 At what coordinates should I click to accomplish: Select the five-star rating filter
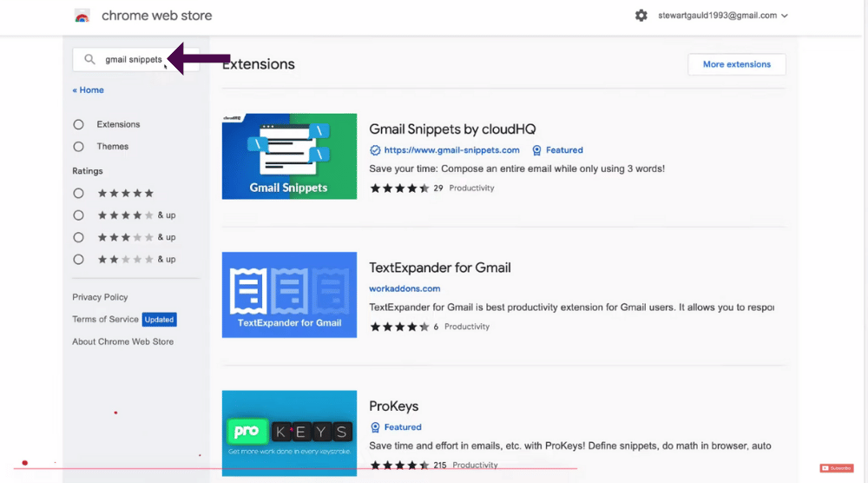[x=79, y=194]
